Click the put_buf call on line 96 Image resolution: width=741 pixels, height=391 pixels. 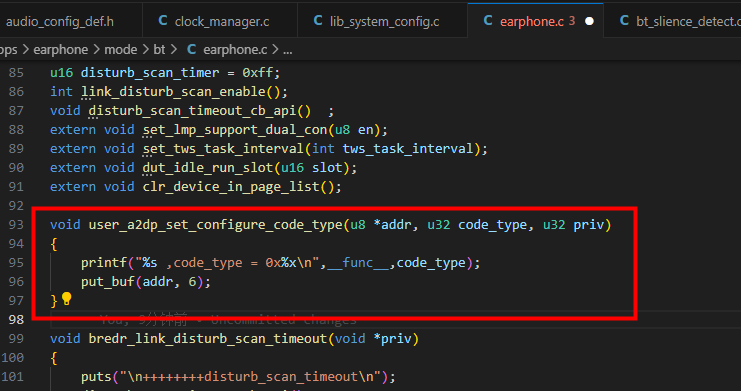click(108, 282)
